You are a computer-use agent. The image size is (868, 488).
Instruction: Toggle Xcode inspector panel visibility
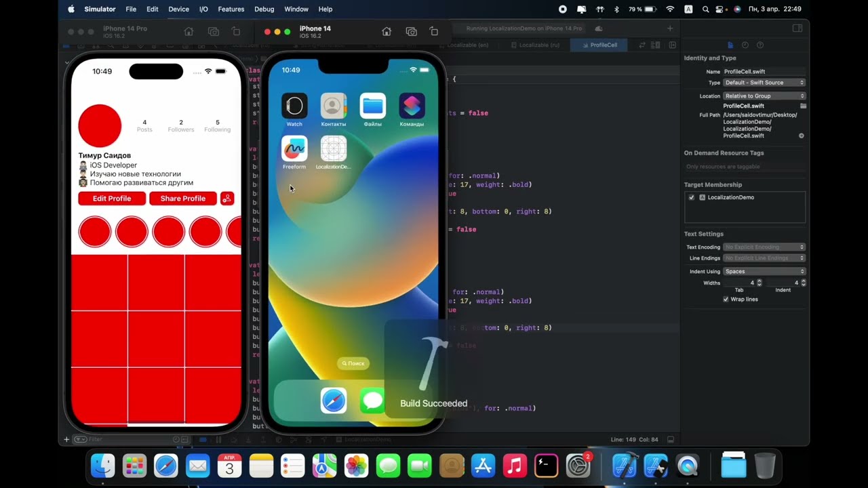pos(797,28)
